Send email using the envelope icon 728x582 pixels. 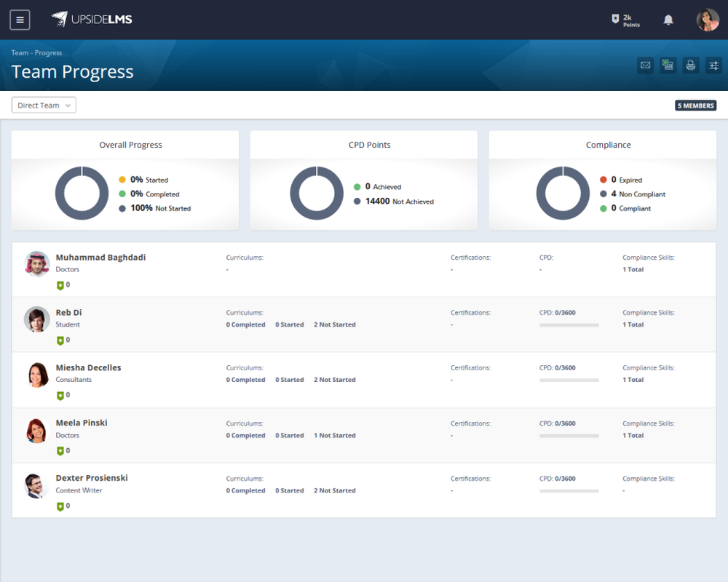645,65
